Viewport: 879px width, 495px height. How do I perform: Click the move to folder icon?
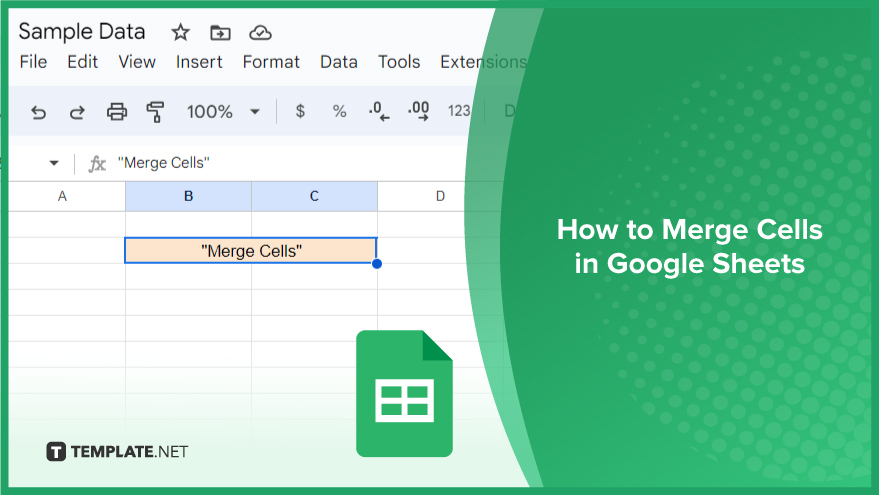[220, 33]
